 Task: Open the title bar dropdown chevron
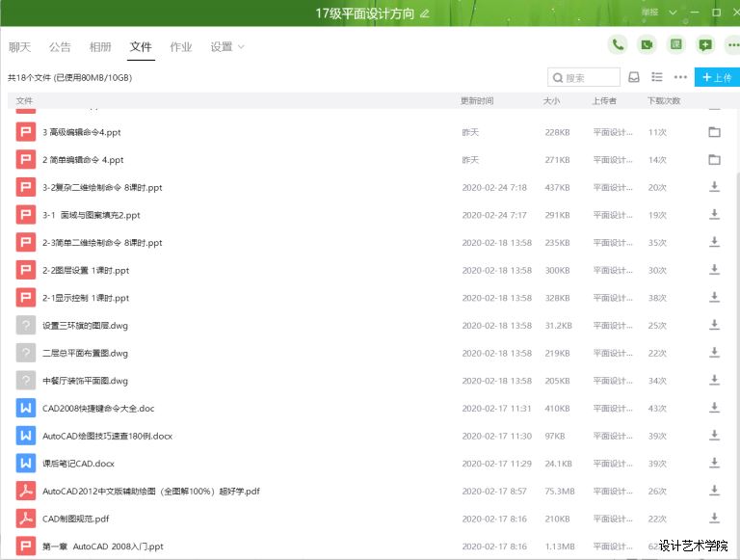coord(673,13)
